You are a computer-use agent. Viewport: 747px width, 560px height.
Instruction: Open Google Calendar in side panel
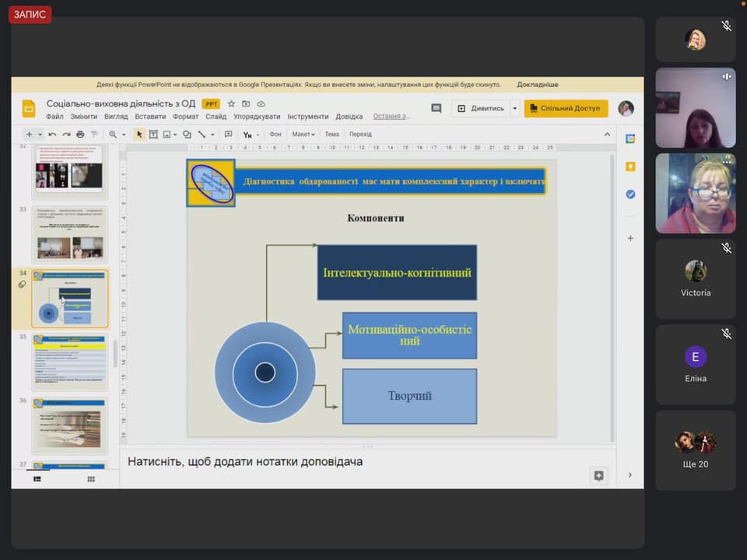(630, 138)
